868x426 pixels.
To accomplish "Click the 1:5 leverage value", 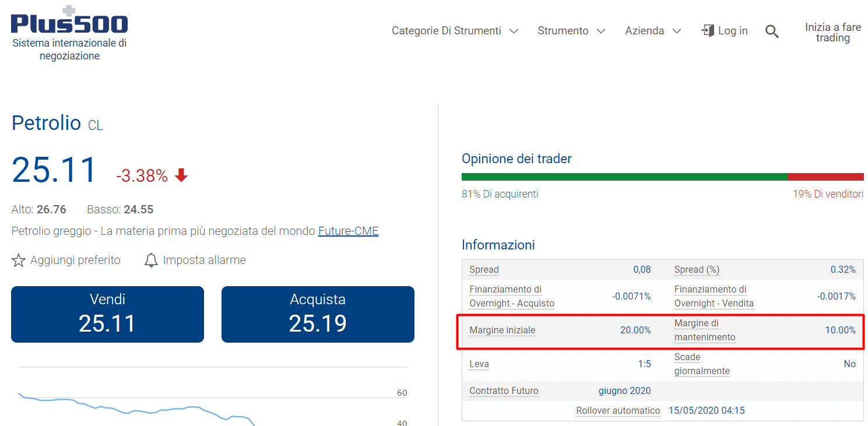I will tap(644, 364).
